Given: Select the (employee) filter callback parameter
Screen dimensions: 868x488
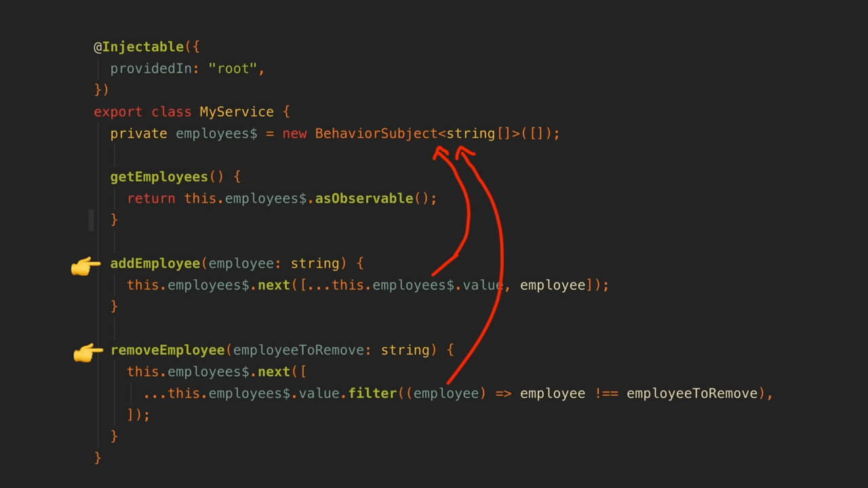Looking at the screenshot, I should [x=446, y=394].
